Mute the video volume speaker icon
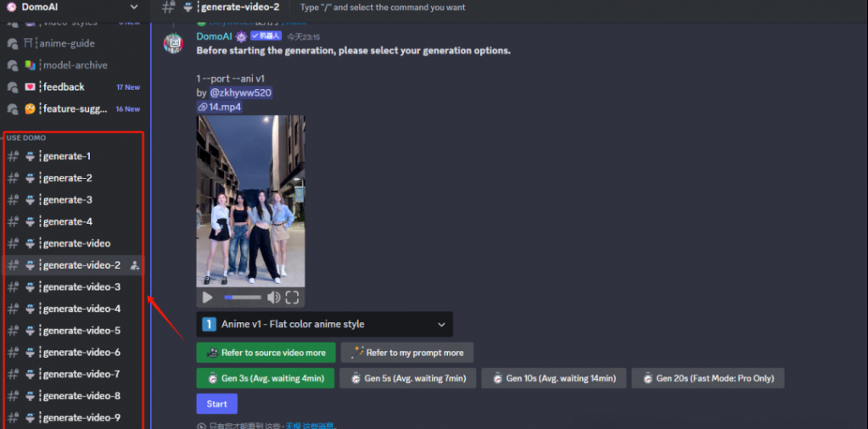The image size is (868, 429). pyautogui.click(x=273, y=298)
